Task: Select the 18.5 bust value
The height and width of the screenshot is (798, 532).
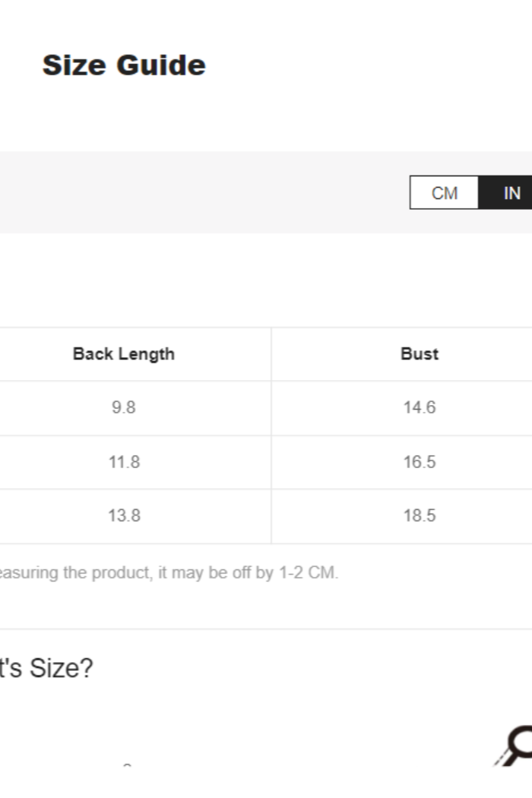Action: pyautogui.click(x=420, y=516)
